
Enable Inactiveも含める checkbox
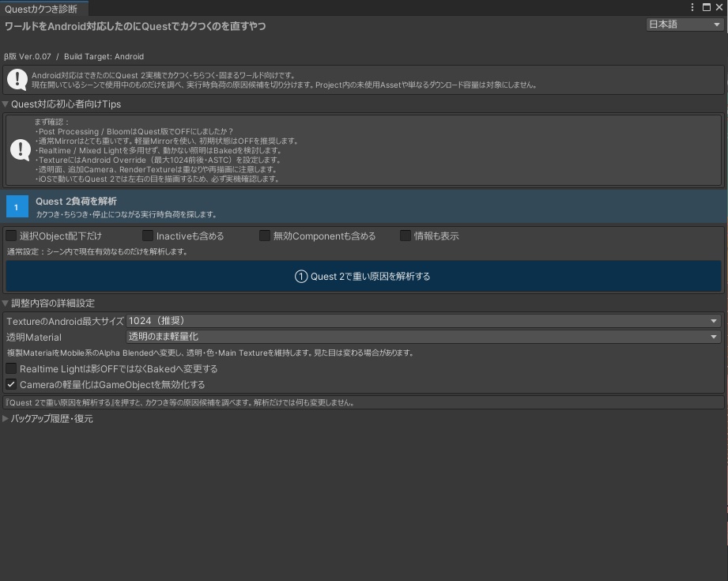pos(148,236)
